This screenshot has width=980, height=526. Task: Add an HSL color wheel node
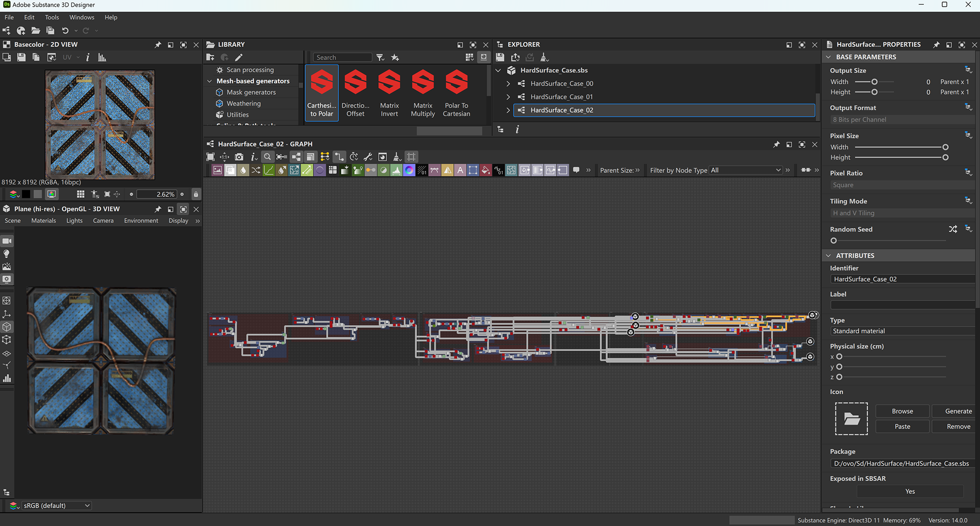tap(409, 170)
